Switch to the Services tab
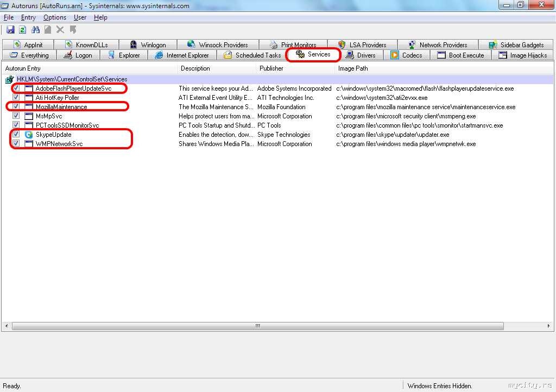 pos(313,54)
